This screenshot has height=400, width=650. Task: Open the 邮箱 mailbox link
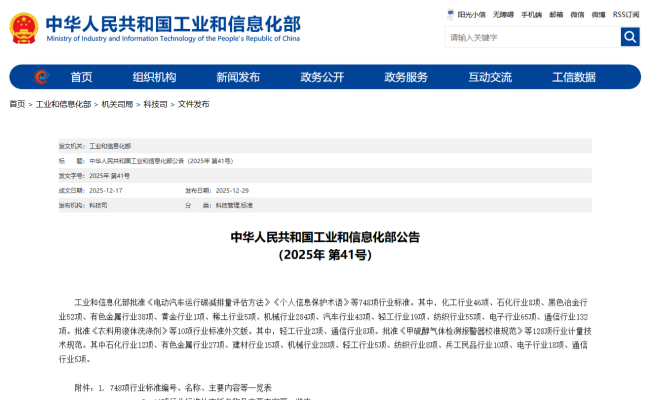click(556, 15)
